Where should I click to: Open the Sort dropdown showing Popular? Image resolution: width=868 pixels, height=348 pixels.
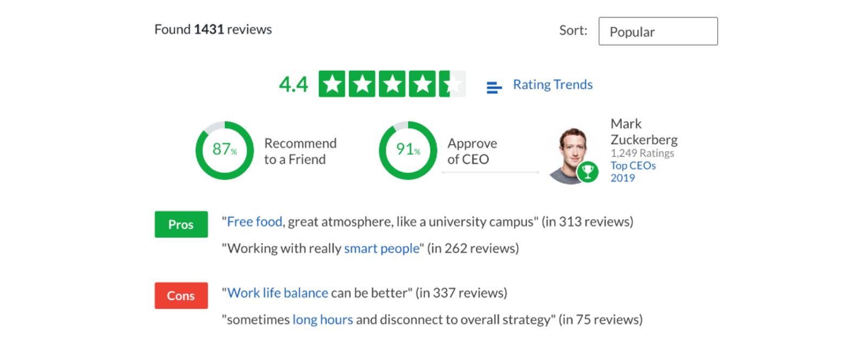(658, 31)
